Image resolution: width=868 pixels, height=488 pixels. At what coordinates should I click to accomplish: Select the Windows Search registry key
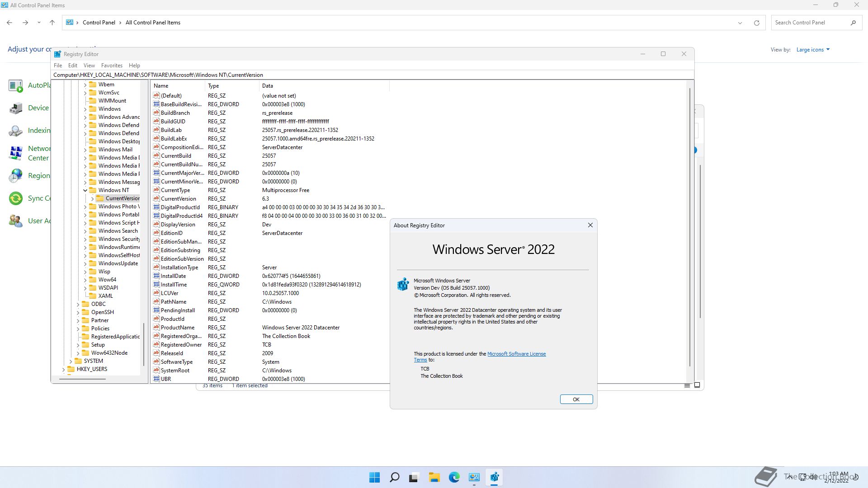pos(118,231)
